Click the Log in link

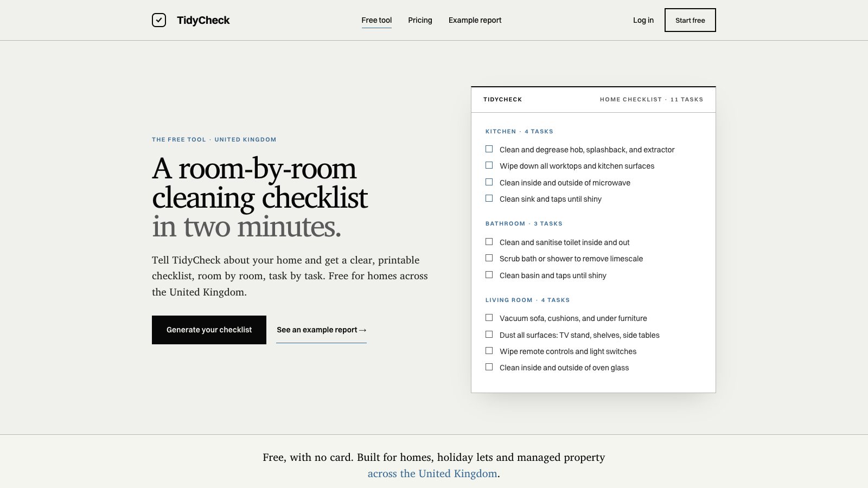pos(643,20)
